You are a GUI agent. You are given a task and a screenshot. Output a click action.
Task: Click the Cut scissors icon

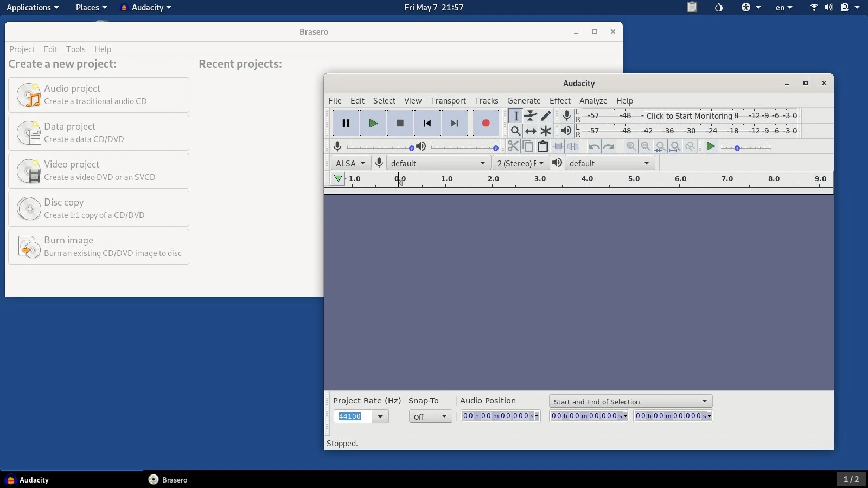(513, 146)
